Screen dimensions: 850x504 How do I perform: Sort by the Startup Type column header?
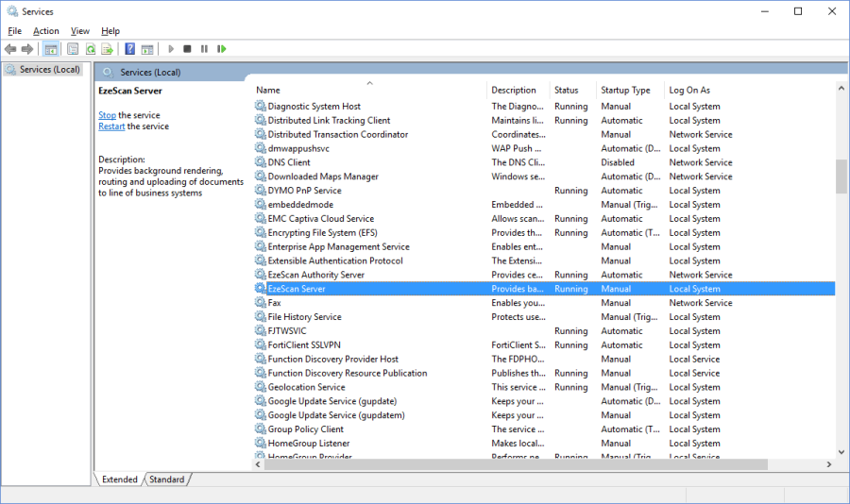[x=625, y=91]
